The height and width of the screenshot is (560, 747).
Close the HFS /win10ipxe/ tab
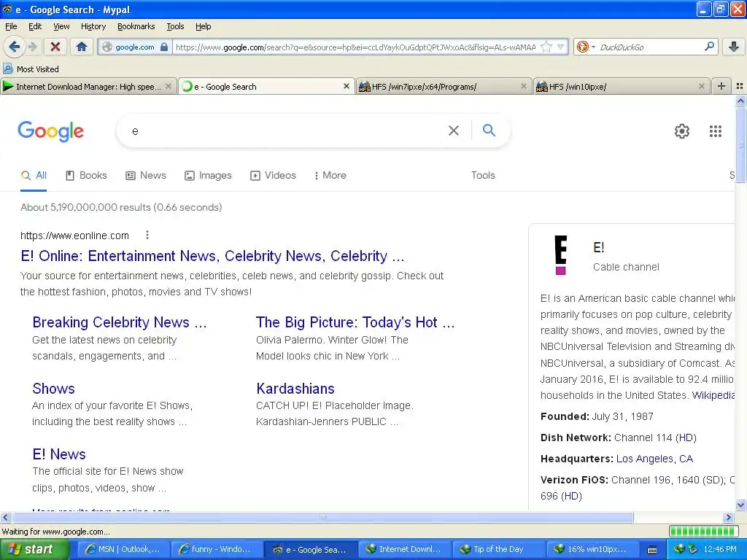pos(701,86)
